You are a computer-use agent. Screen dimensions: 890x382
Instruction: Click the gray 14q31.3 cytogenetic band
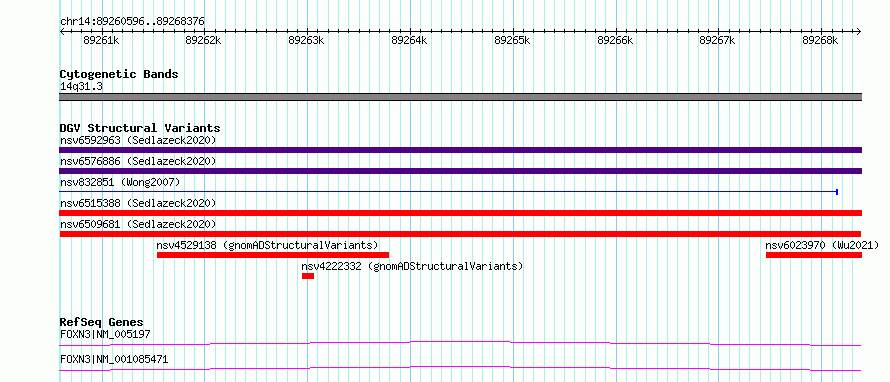460,97
